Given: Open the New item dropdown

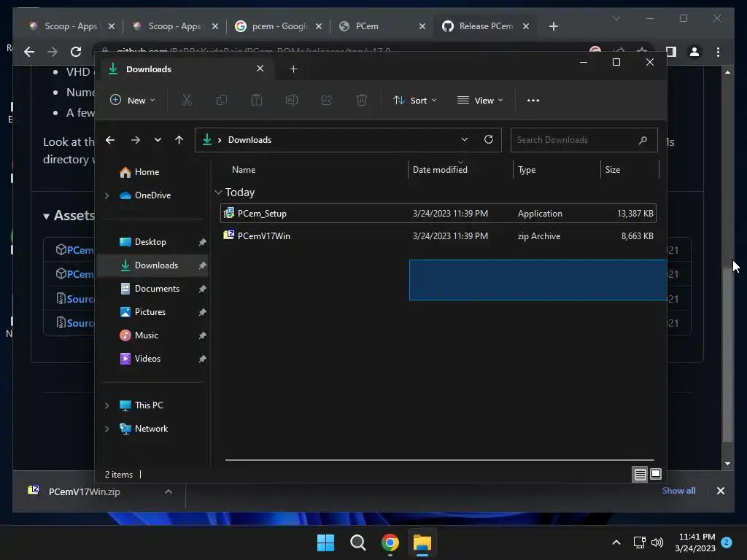Looking at the screenshot, I should pyautogui.click(x=133, y=100).
